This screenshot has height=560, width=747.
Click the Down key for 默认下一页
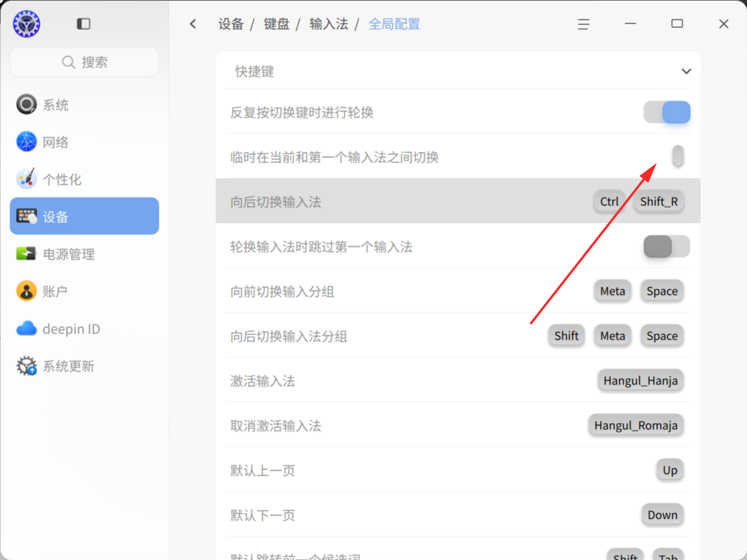pos(662,515)
